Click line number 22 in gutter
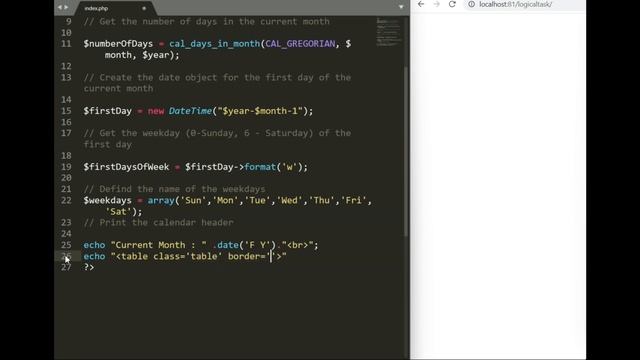 66,200
